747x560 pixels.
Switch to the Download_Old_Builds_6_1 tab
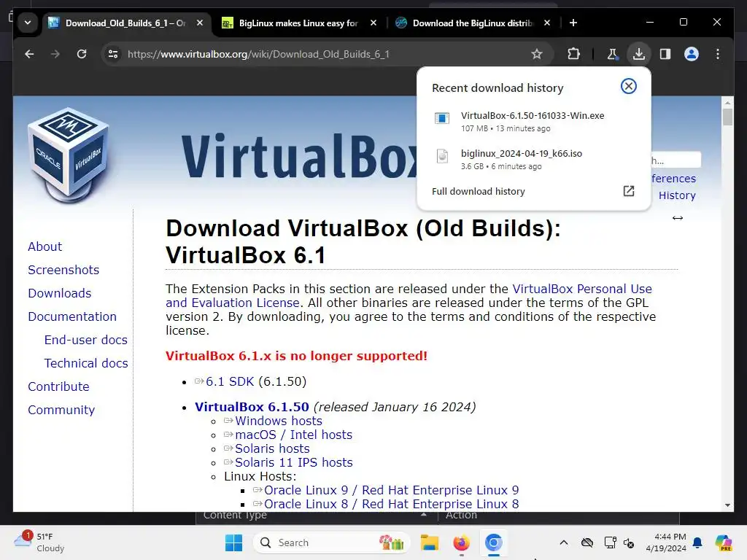tap(125, 23)
